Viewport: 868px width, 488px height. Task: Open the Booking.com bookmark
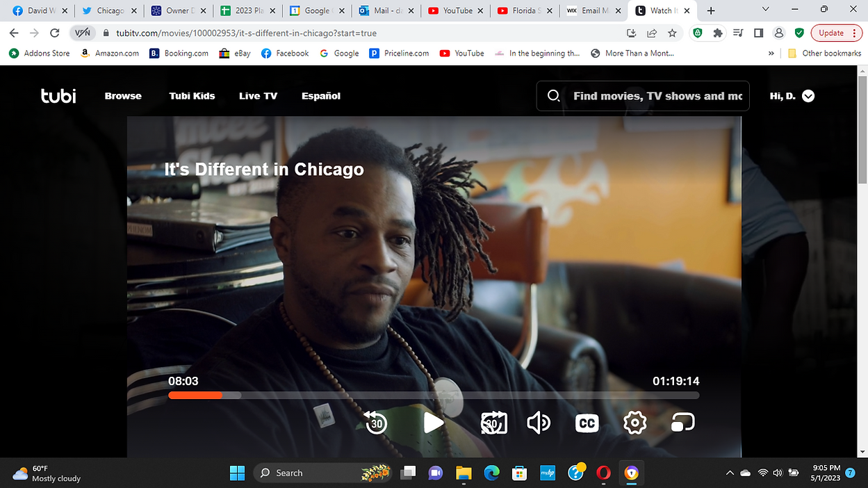(179, 53)
